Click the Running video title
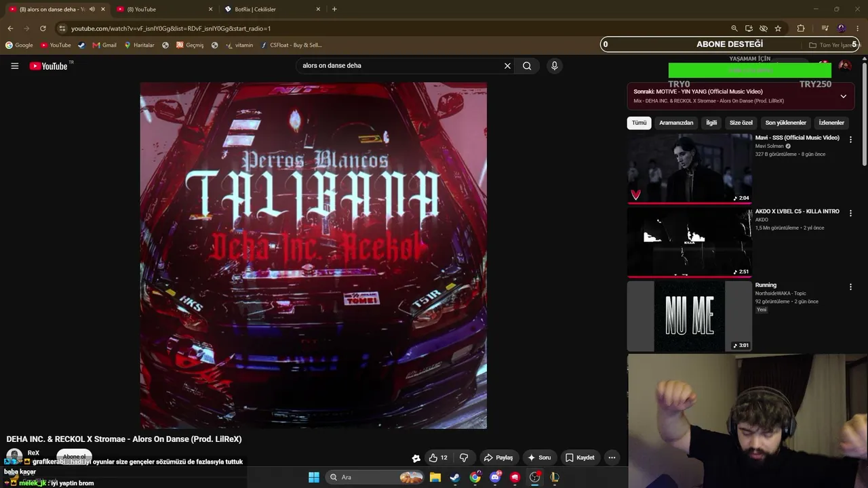868x488 pixels. click(x=766, y=285)
